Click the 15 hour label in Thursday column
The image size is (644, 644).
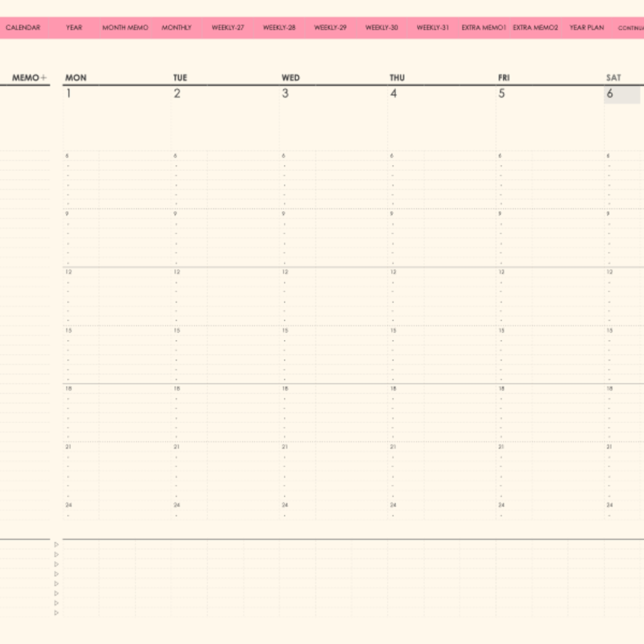pos(393,330)
